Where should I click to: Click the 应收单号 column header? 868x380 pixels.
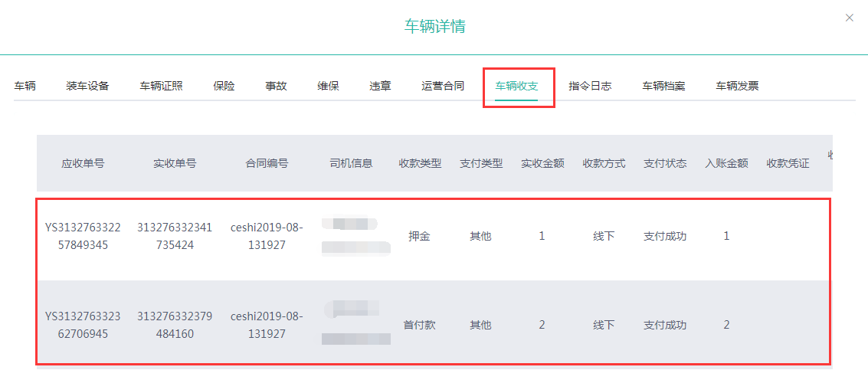click(83, 163)
